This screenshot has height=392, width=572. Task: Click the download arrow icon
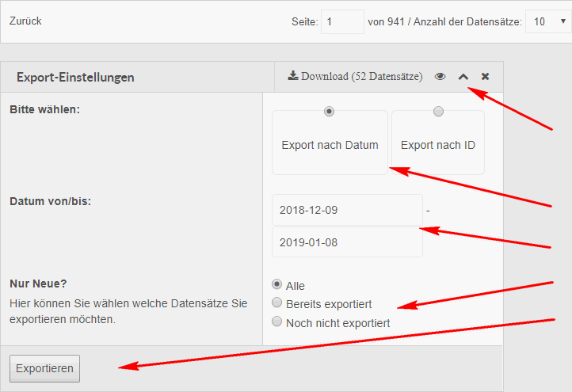[292, 76]
